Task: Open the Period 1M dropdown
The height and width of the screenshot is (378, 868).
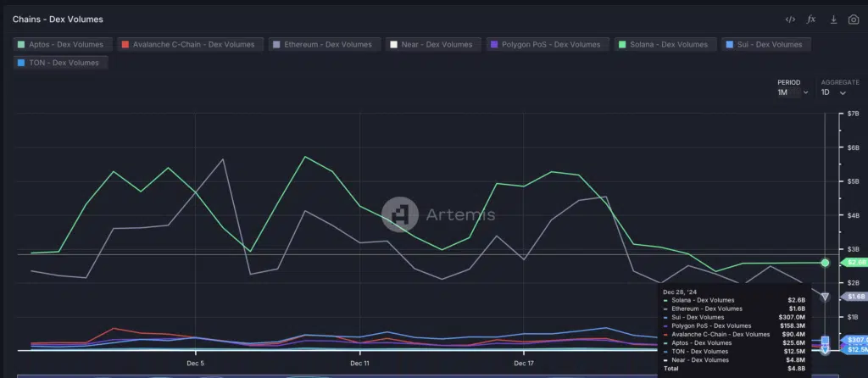Action: tap(787, 92)
